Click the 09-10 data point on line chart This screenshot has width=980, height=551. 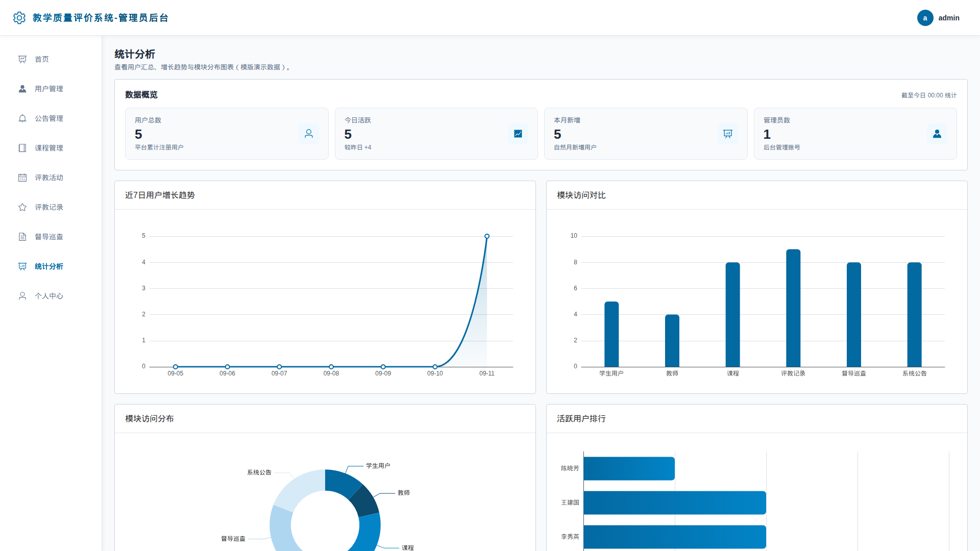435,367
